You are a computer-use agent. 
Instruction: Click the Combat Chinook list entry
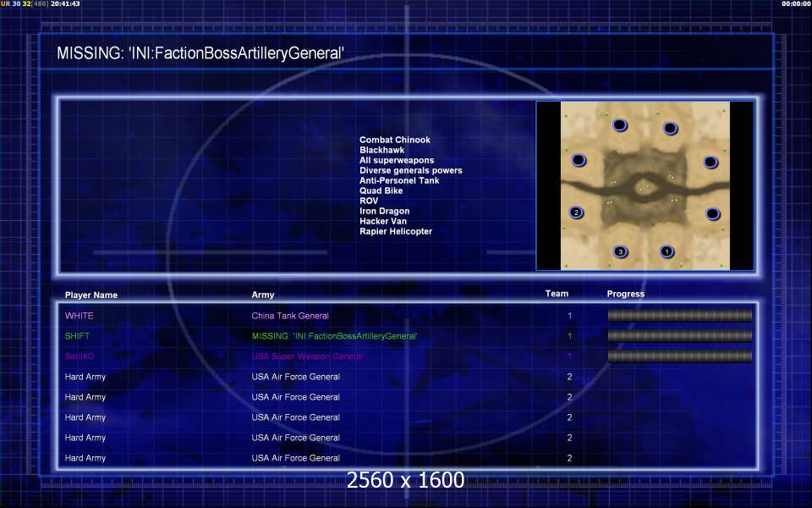click(x=395, y=140)
